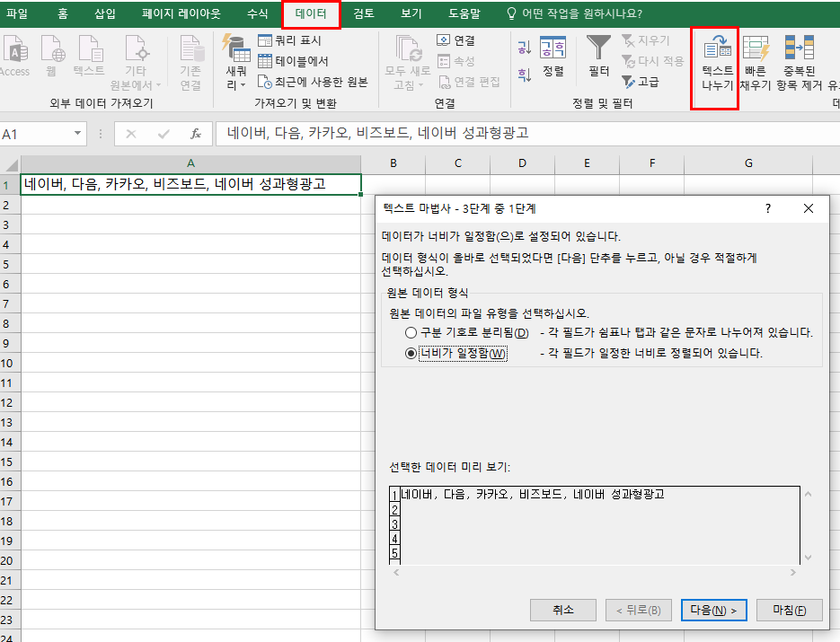Click the Name Box showing A1
Image resolution: width=840 pixels, height=642 pixels.
coord(35,134)
